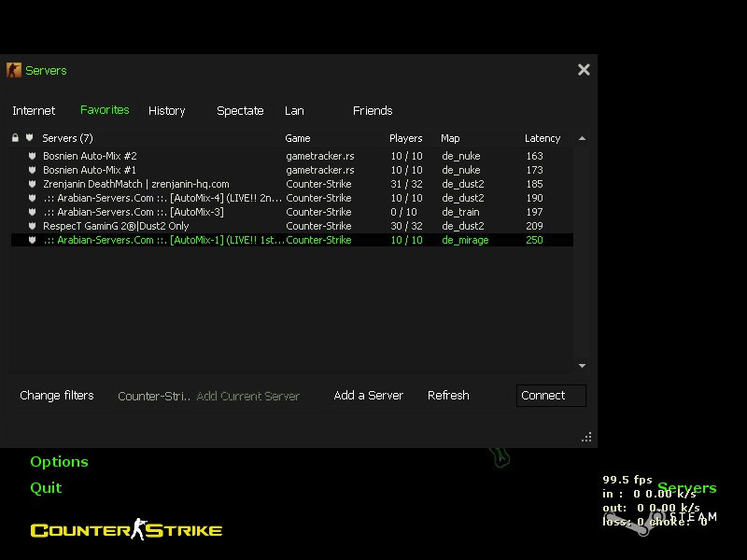Click Refresh to update the server list
Viewport: 747px width, 560px height.
coord(448,396)
